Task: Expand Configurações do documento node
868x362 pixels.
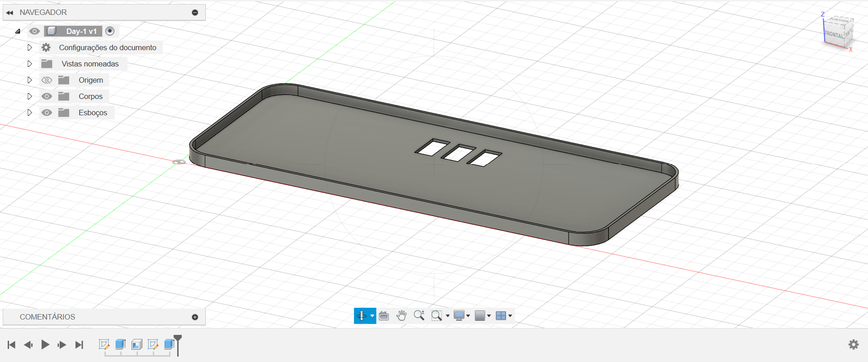Action: 29,47
